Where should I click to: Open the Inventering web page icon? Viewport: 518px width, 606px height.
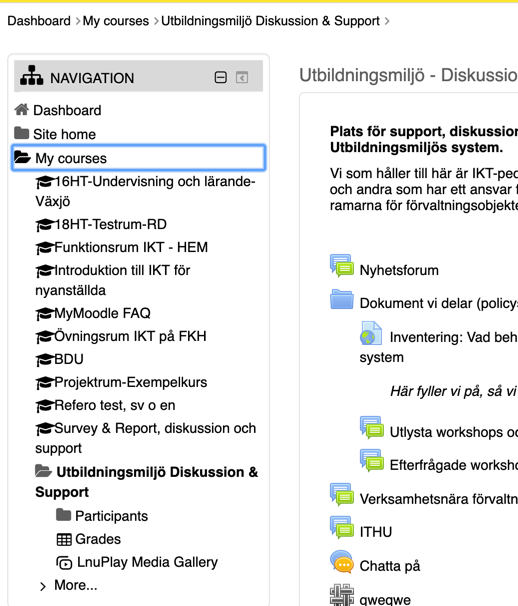click(371, 333)
